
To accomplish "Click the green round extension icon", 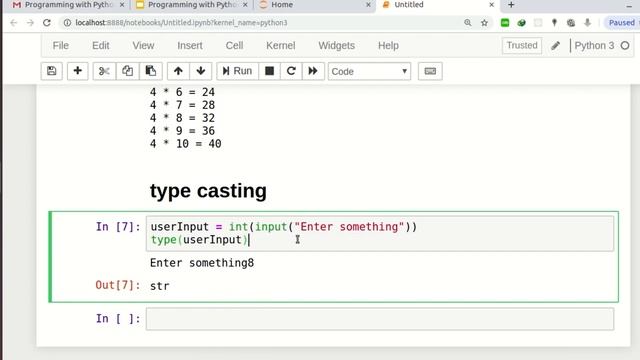I will (x=521, y=23).
